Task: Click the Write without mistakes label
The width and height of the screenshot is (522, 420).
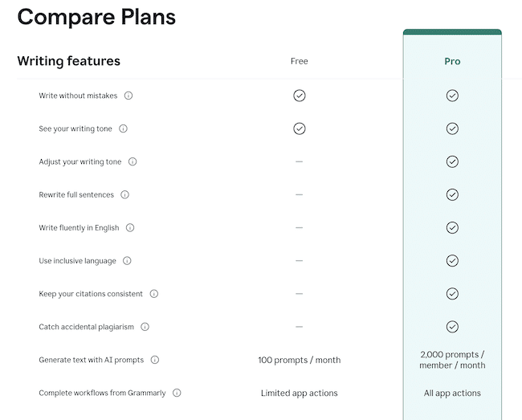Action: [x=78, y=96]
